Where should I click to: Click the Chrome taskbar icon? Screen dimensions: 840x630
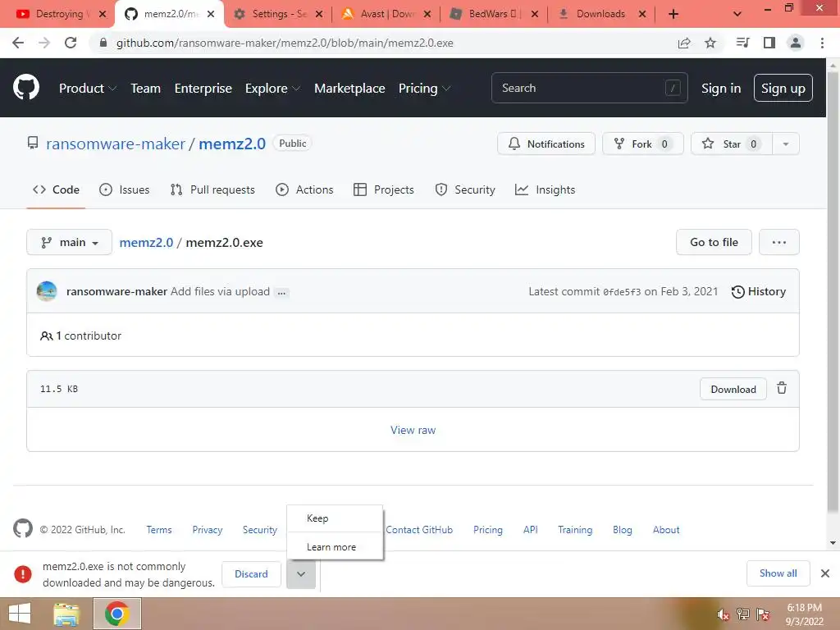tap(116, 614)
